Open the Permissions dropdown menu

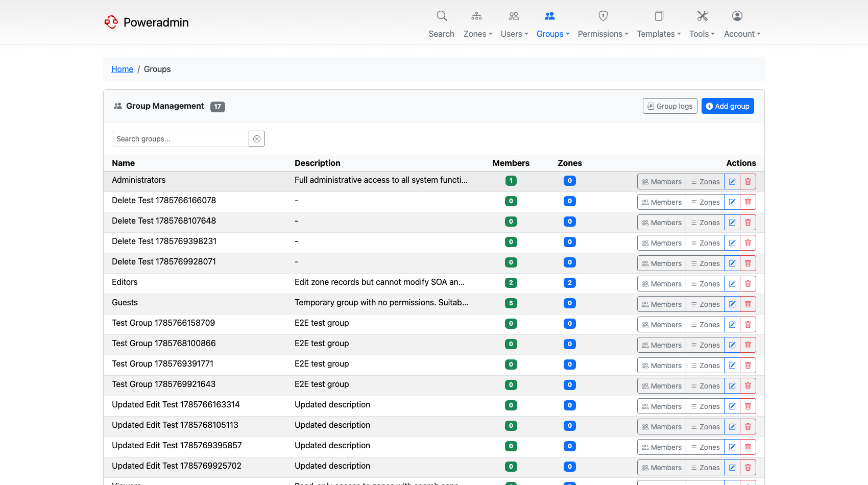click(603, 25)
